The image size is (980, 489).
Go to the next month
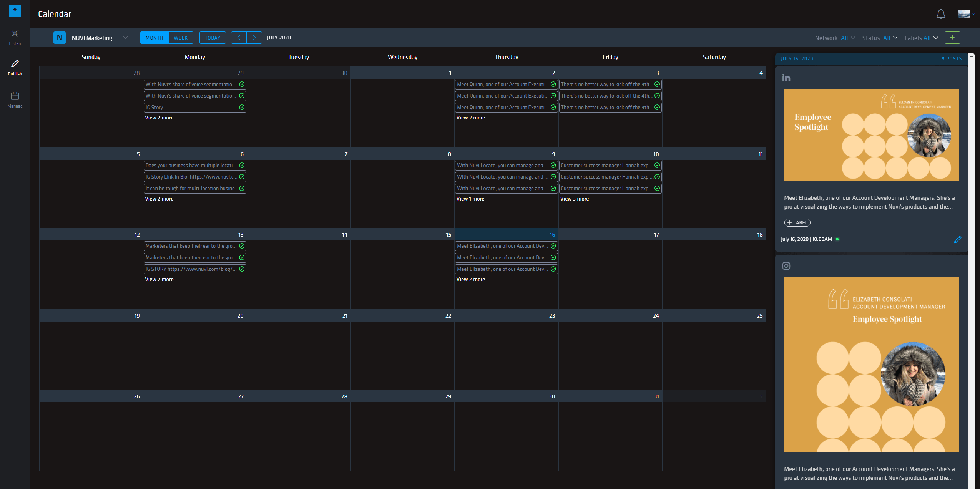254,38
